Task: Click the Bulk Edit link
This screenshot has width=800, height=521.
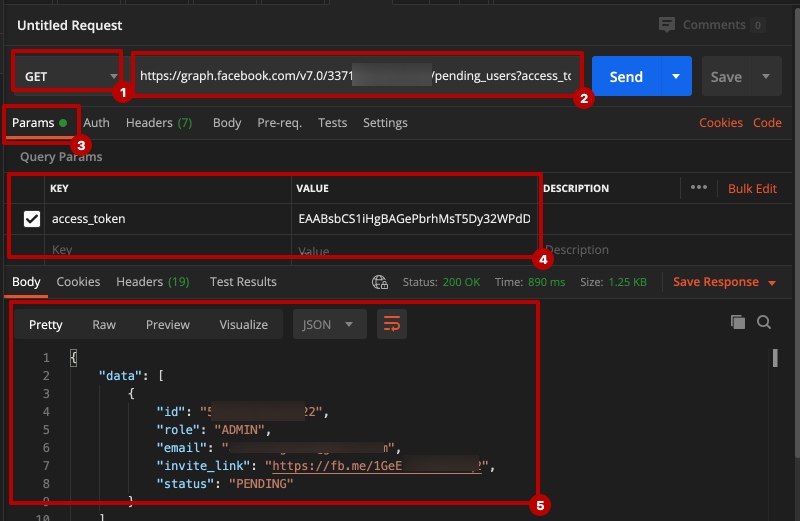Action: [x=752, y=188]
